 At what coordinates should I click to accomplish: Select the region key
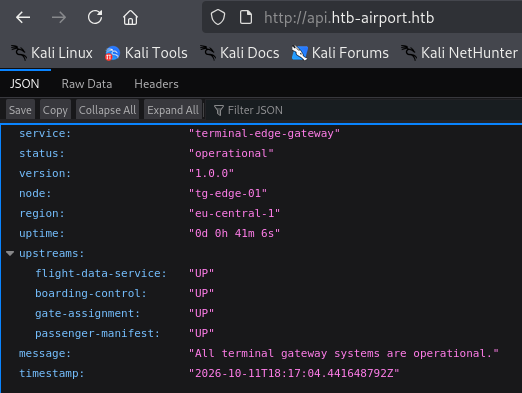(x=42, y=213)
